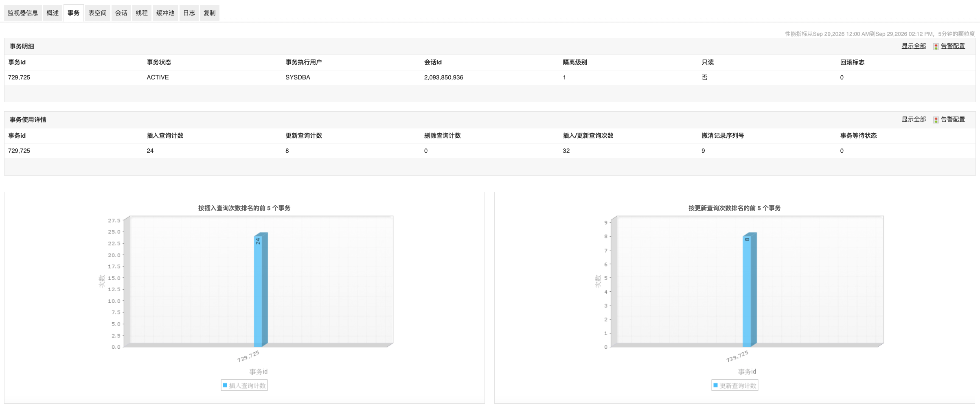
Task: Switch to the 概述 tab
Action: [53, 13]
